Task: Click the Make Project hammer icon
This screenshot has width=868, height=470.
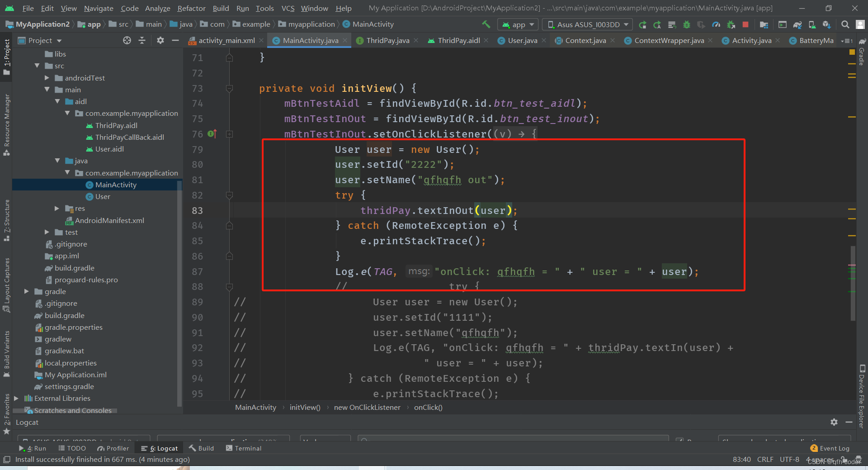Action: (x=486, y=24)
